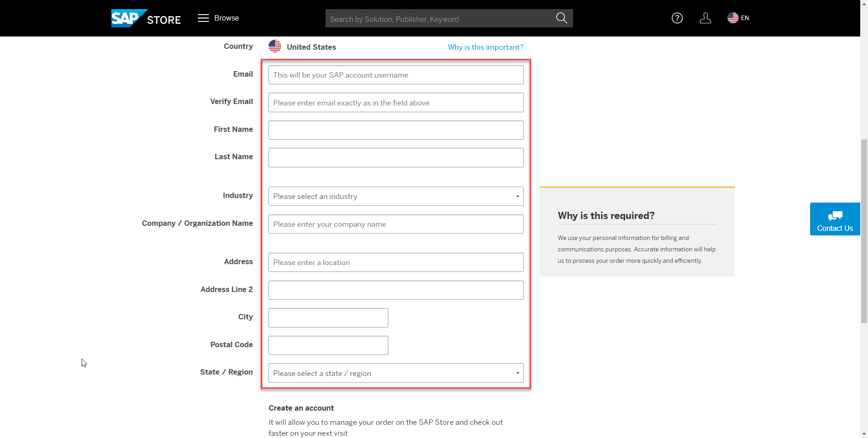868x438 pixels.
Task: Click the United States country flag
Action: click(275, 47)
